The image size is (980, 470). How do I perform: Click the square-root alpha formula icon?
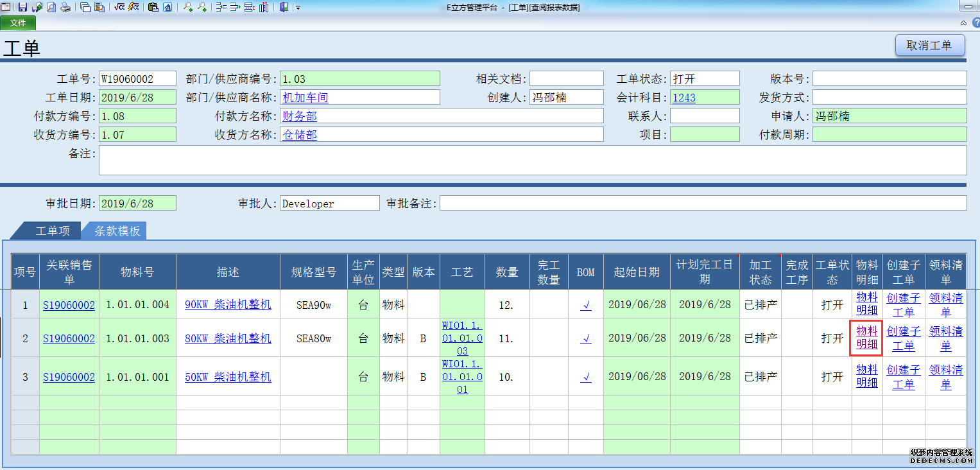(x=119, y=7)
